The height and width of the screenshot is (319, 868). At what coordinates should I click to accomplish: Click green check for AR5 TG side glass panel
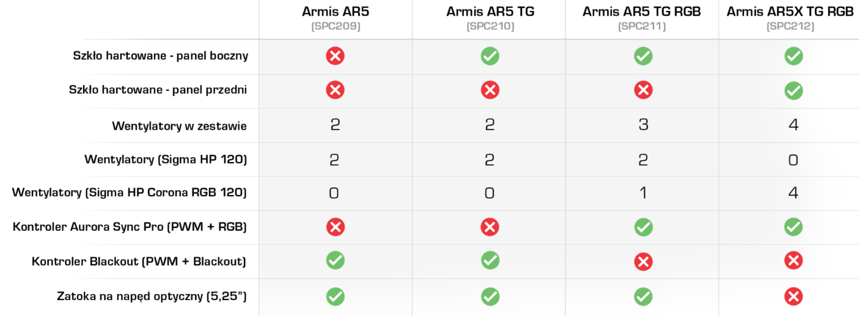490,56
